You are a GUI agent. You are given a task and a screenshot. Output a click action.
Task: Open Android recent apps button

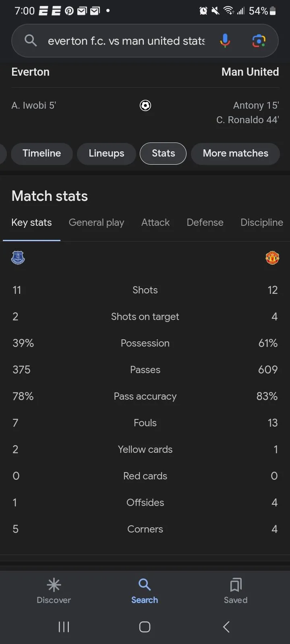(64, 627)
